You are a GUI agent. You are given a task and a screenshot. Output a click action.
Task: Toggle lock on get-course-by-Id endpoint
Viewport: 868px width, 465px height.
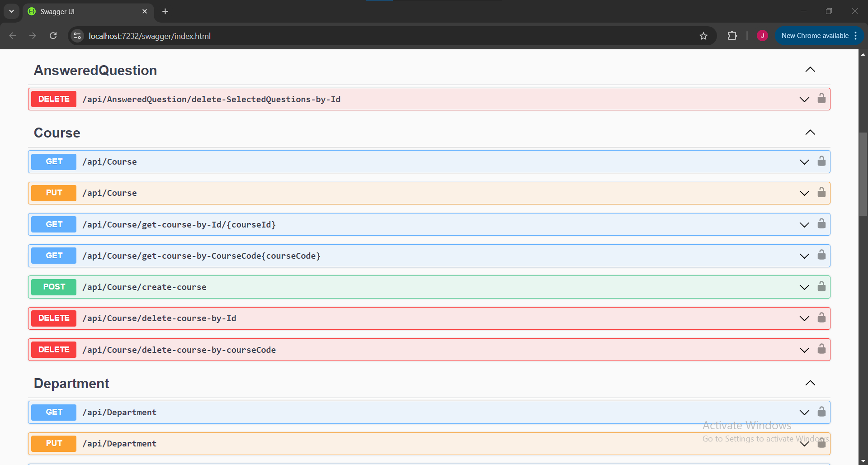821,224
